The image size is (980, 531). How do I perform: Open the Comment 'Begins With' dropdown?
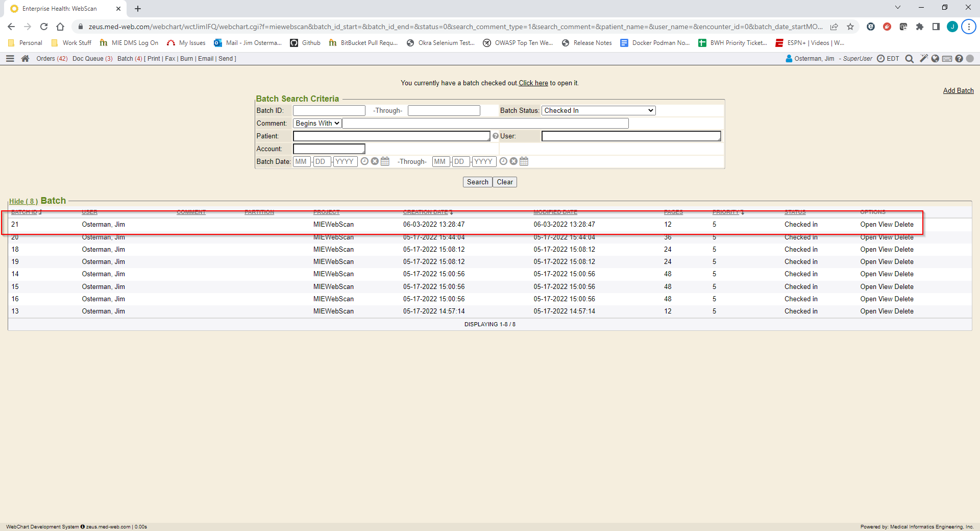click(x=317, y=123)
